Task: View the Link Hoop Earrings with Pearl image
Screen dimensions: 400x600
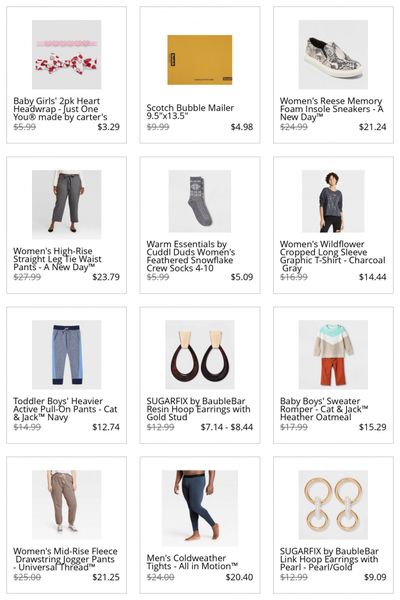Action: [333, 504]
